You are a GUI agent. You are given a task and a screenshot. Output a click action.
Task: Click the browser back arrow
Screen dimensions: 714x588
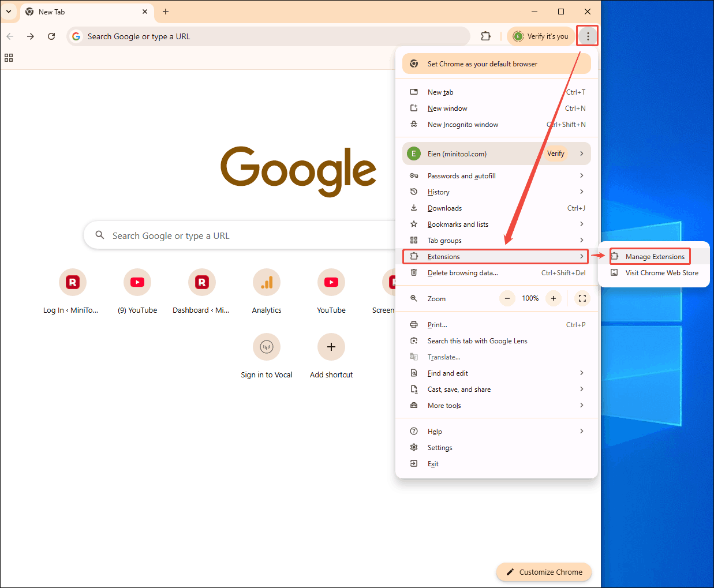pos(10,36)
